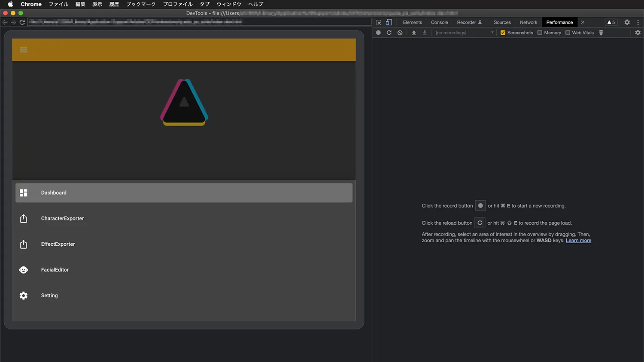
Task: Select the inspect element cursor icon
Action: [378, 22]
